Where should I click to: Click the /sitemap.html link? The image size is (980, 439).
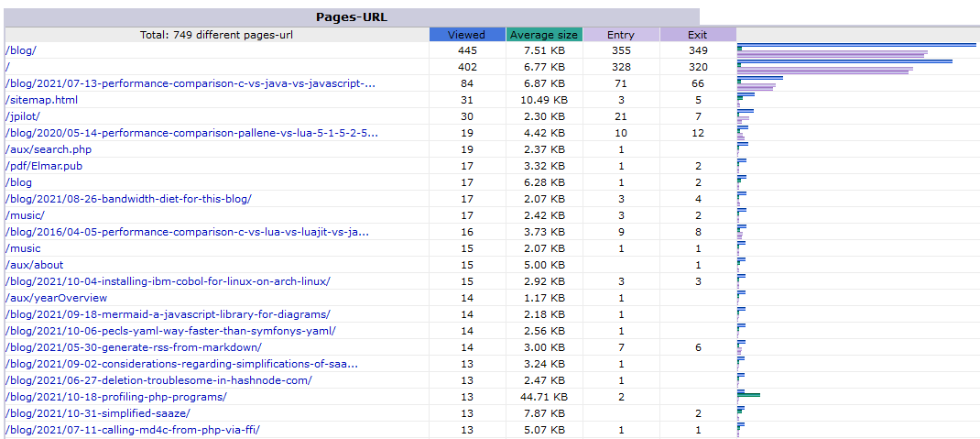pos(41,100)
